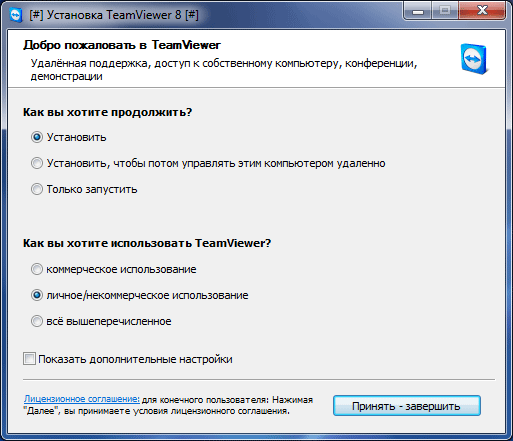This screenshot has width=513, height=441.
Task: Choose 'Установить, чтобы потом управлять этим компьютером удаленно'
Action: [37, 163]
